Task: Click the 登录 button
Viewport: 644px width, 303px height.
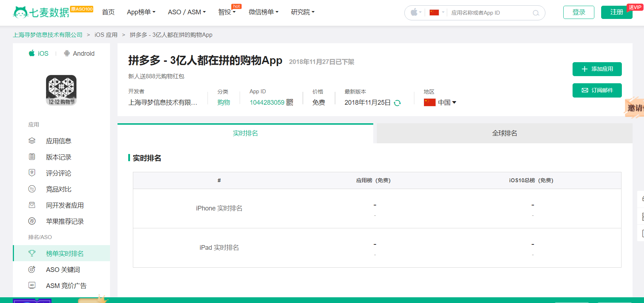Action: pos(579,12)
